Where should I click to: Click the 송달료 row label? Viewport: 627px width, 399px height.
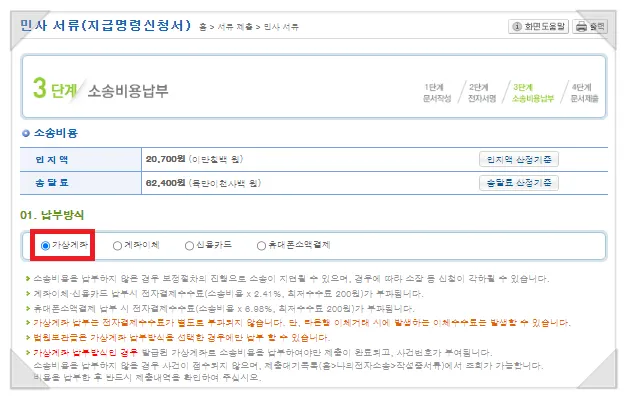(x=52, y=183)
